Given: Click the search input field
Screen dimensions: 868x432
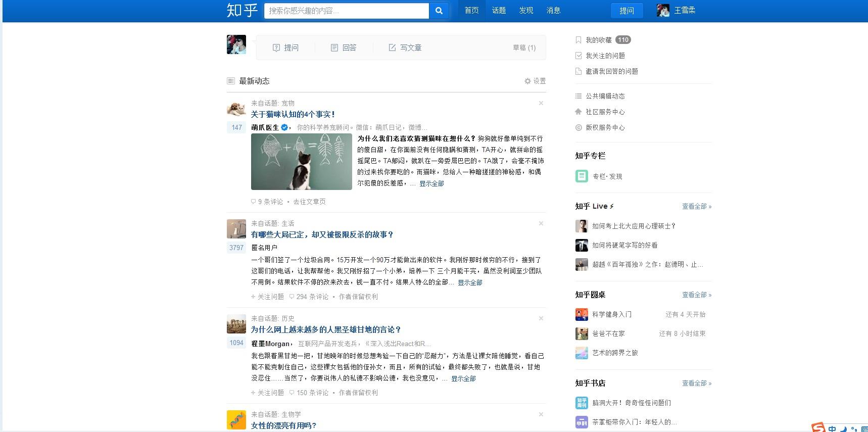Looking at the screenshot, I should tap(347, 11).
